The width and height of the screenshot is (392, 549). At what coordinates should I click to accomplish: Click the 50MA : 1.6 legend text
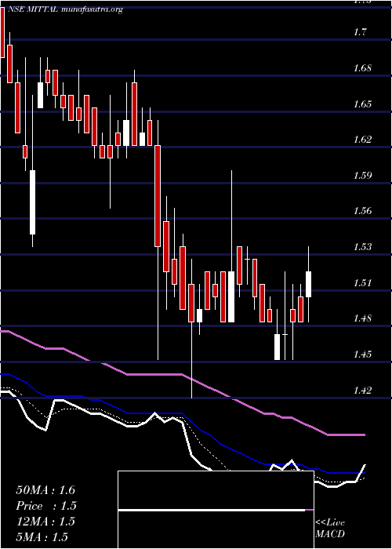45,490
